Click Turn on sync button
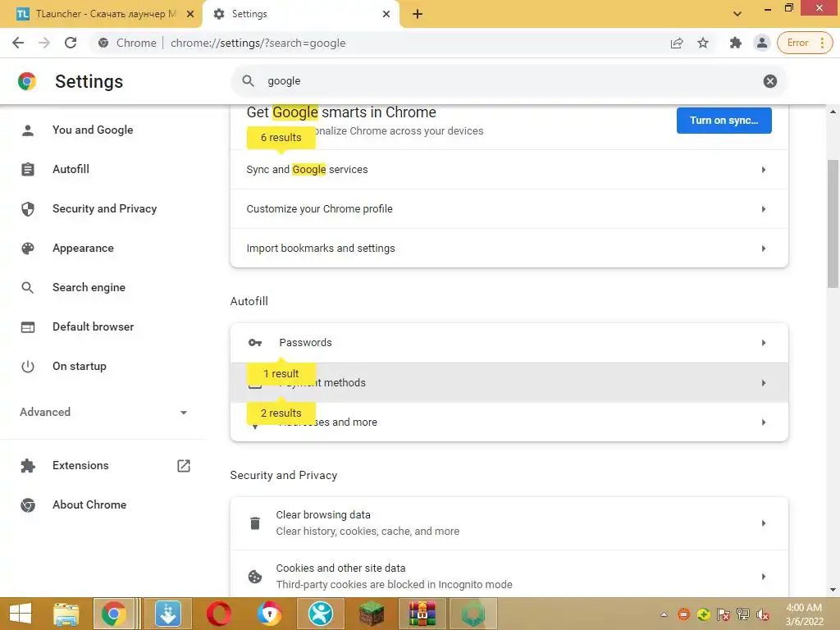The image size is (840, 630). pyautogui.click(x=724, y=121)
